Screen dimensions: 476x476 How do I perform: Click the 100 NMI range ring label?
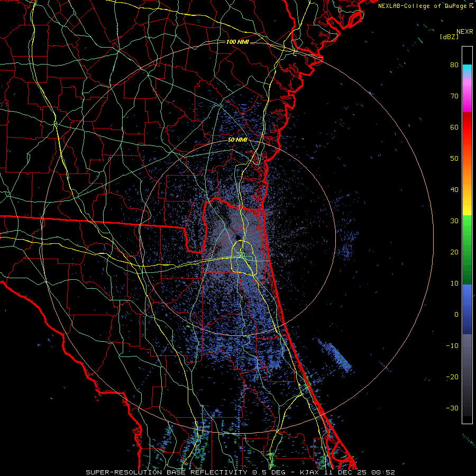click(x=237, y=42)
